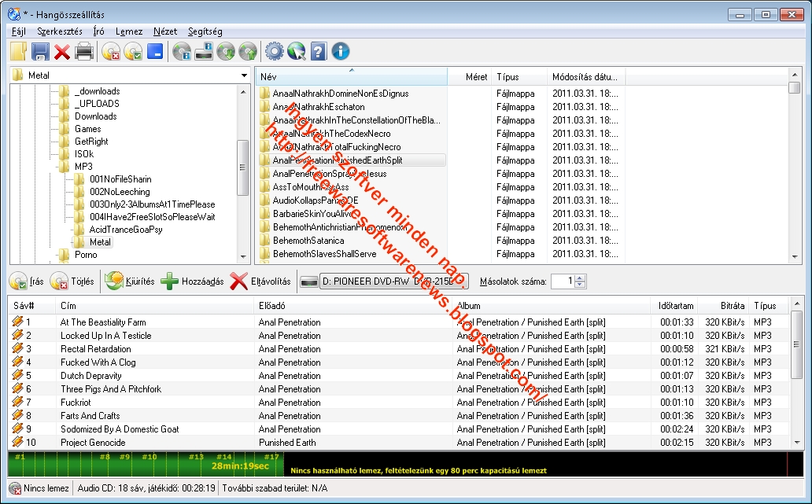The height and width of the screenshot is (504, 812).
Task: Click the up arrow of the folder tree scrollbar
Action: [x=243, y=91]
